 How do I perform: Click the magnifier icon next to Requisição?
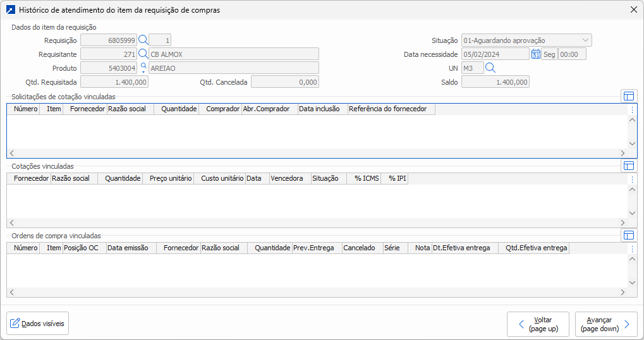(x=143, y=40)
